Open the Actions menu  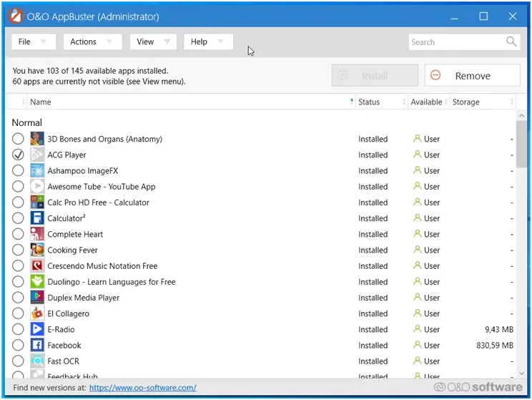[93, 42]
